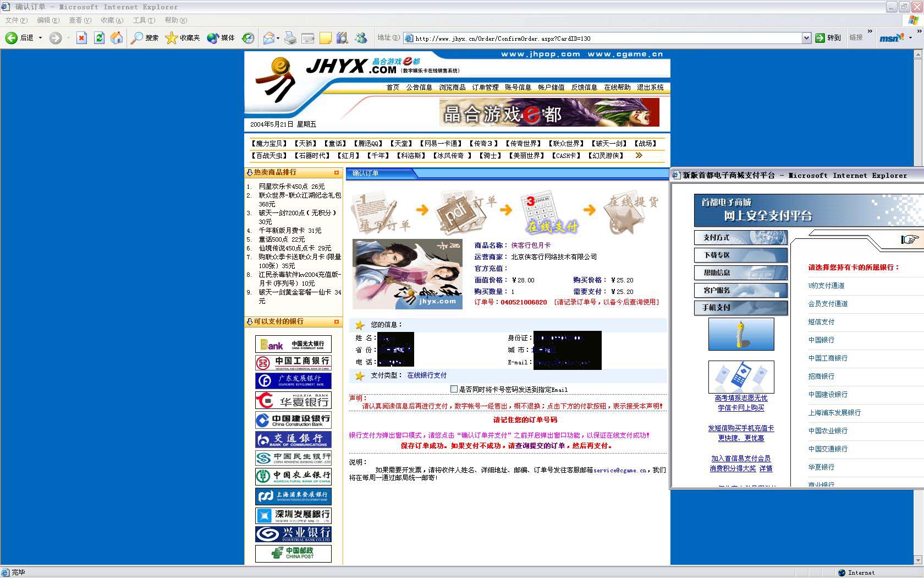Image resolution: width=924 pixels, height=578 pixels.
Task: Click the Edit page toolbar icon
Action: [308, 38]
